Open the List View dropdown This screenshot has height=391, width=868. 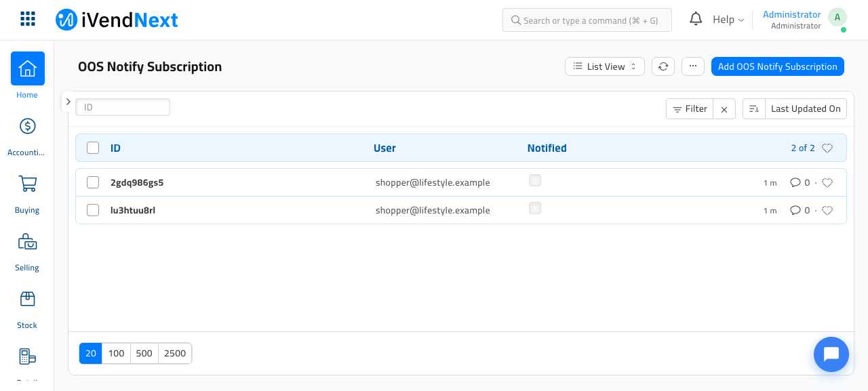pyautogui.click(x=605, y=66)
